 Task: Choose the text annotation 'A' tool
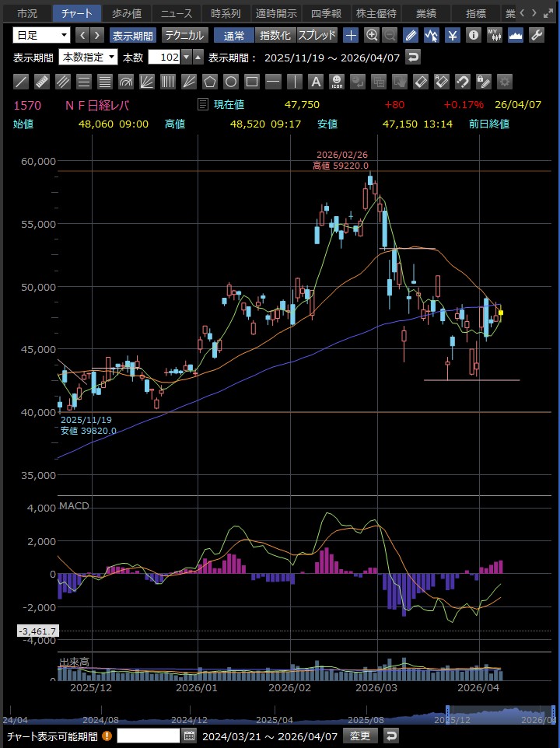click(x=315, y=81)
